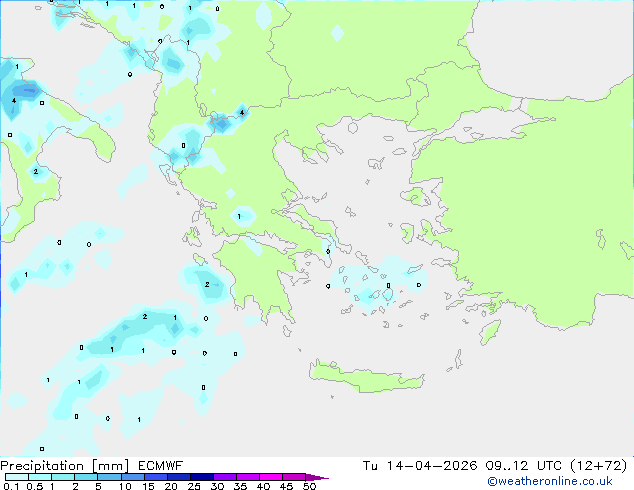Click the 25–30 mm navy legend swatch
634x490 pixels.
tap(202, 477)
